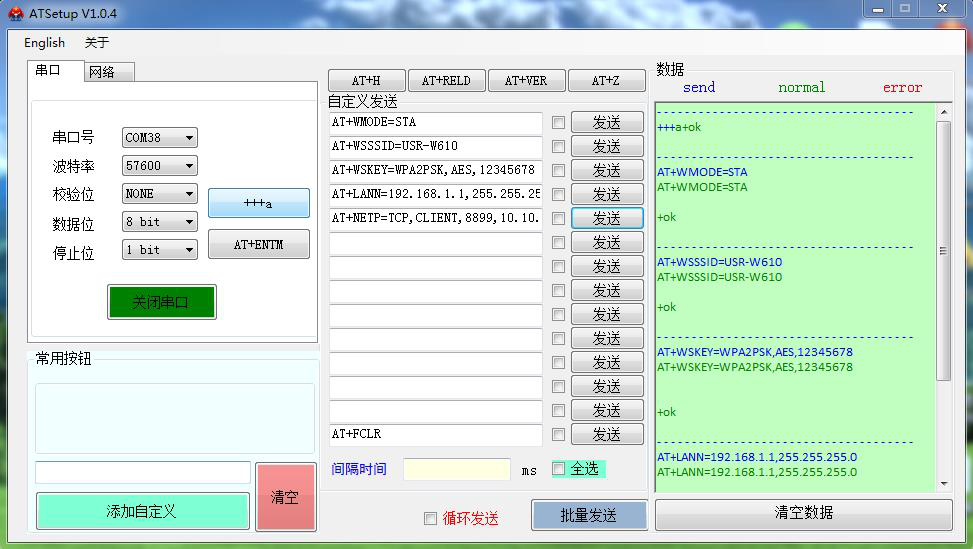Open the 57600 baud rate dropdown
This screenshot has width=973, height=549.
click(x=159, y=166)
